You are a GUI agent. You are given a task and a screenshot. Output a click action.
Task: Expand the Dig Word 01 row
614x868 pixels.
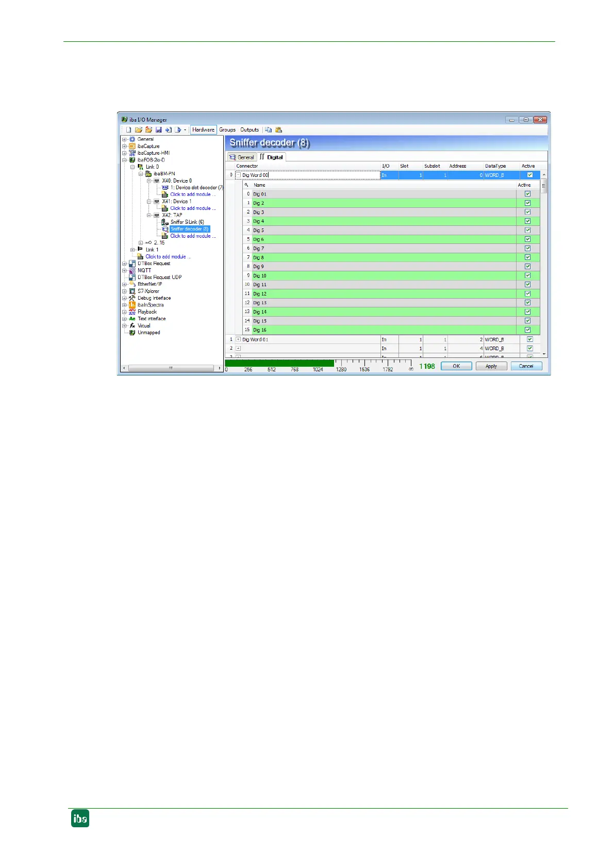pos(238,339)
